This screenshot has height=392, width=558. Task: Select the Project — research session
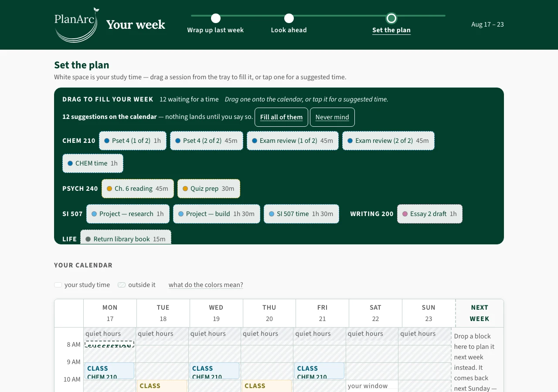click(128, 214)
